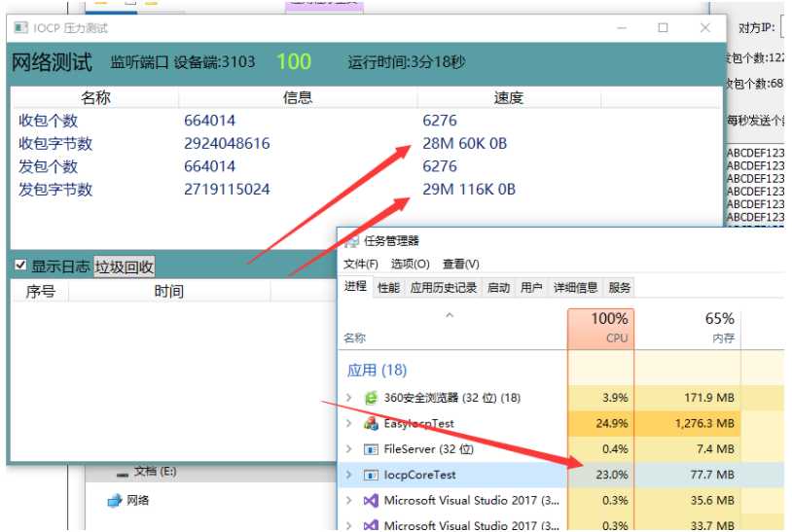Expand the EasyIocpTest process row
The height and width of the screenshot is (532, 792).
click(349, 423)
